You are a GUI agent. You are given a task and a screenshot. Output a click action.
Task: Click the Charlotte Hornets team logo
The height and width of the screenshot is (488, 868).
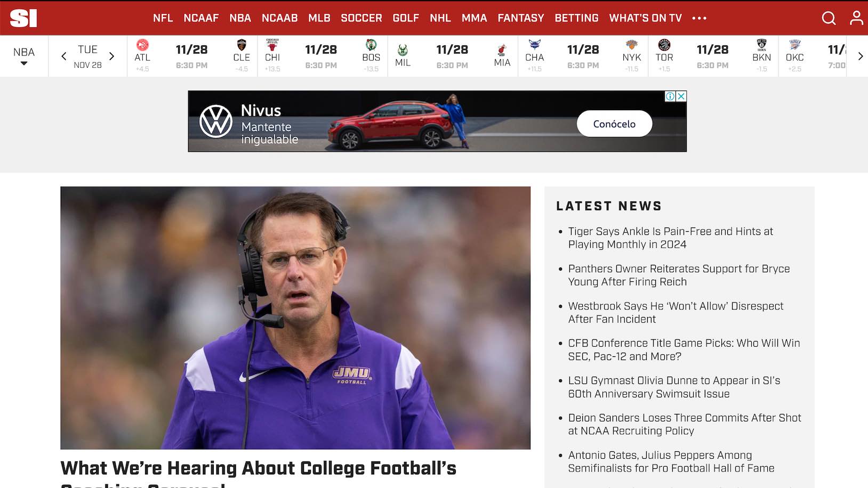pyautogui.click(x=534, y=45)
